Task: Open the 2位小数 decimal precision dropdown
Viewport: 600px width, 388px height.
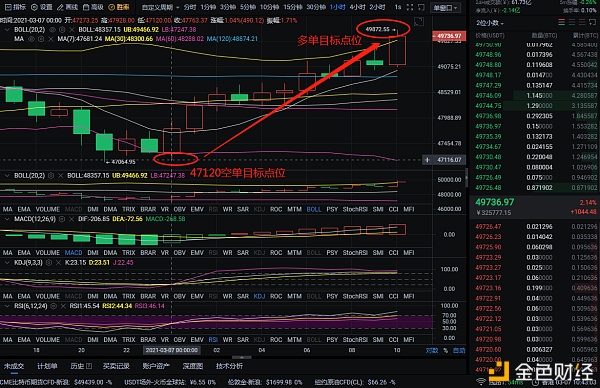Action: click(x=490, y=23)
